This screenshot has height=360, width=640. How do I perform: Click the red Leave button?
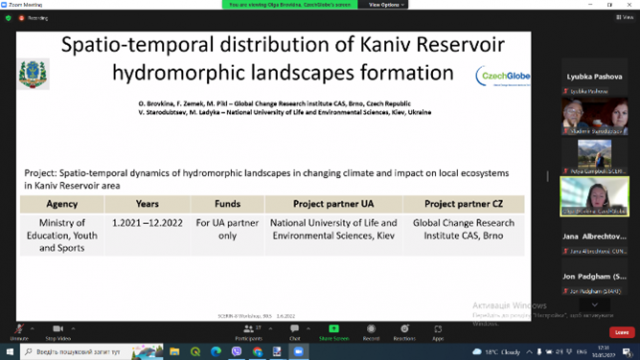622,332
